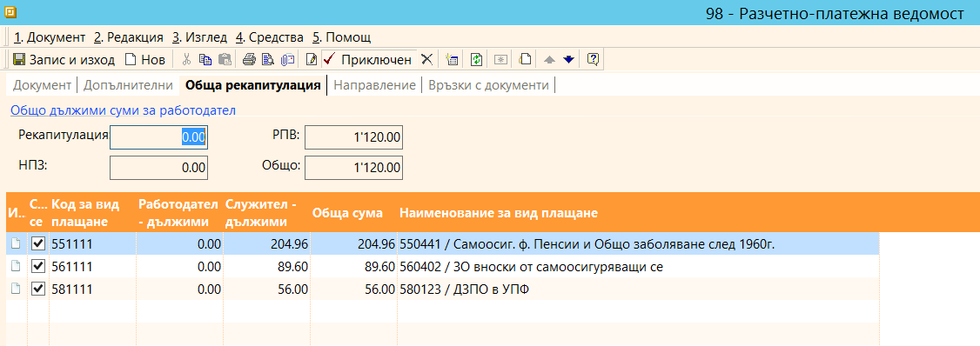Click Обща сума value 56.00
The width and height of the screenshot is (980, 346).
[x=353, y=289]
